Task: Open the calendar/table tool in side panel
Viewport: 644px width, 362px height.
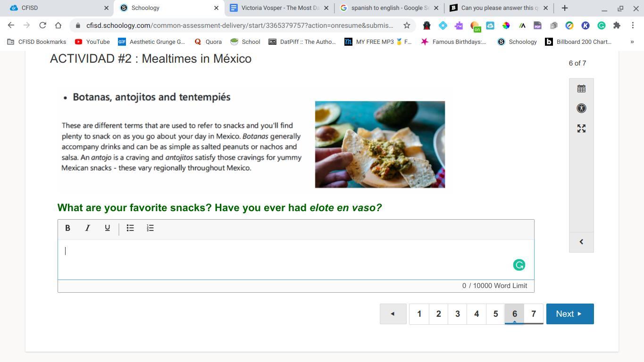Action: click(x=581, y=89)
